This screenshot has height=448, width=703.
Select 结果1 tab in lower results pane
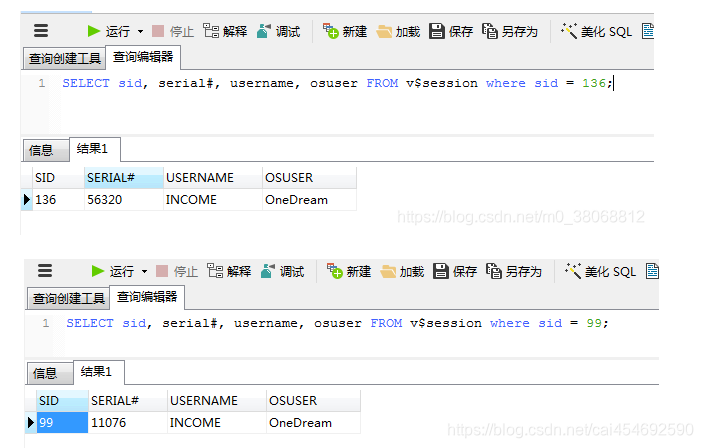[x=99, y=372]
